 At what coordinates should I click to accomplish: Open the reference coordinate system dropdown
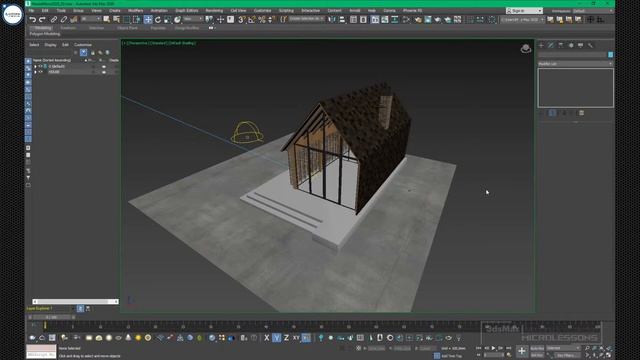tap(193, 19)
